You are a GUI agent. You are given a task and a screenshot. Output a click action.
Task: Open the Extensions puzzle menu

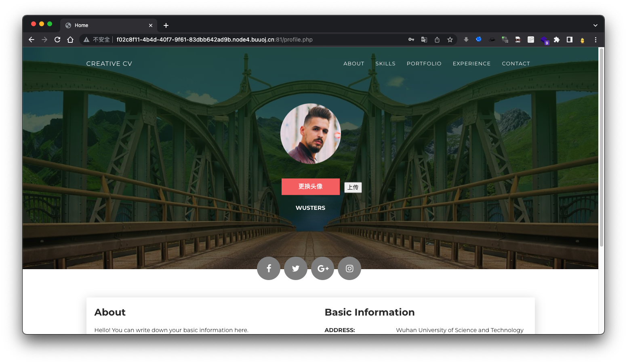557,40
